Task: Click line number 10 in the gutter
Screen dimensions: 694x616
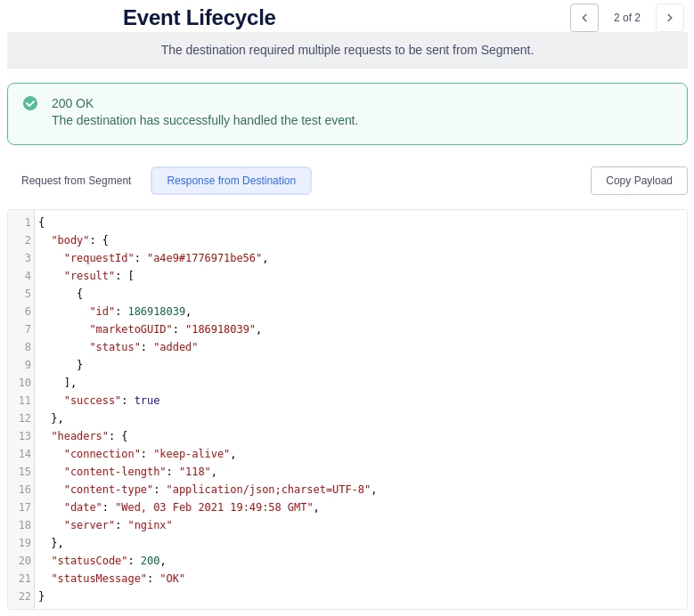Action: pyautogui.click(x=25, y=383)
